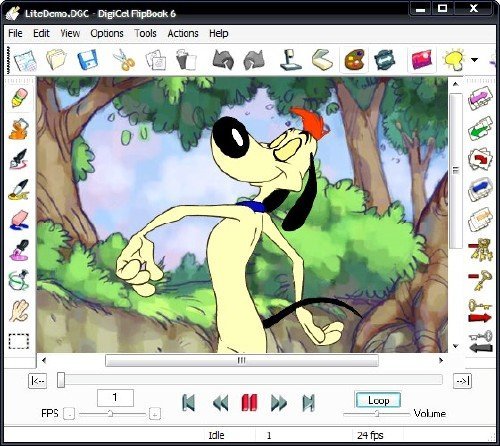Expand the dropdown arrow beside the lightbulb
The image size is (500, 446).
(474, 60)
